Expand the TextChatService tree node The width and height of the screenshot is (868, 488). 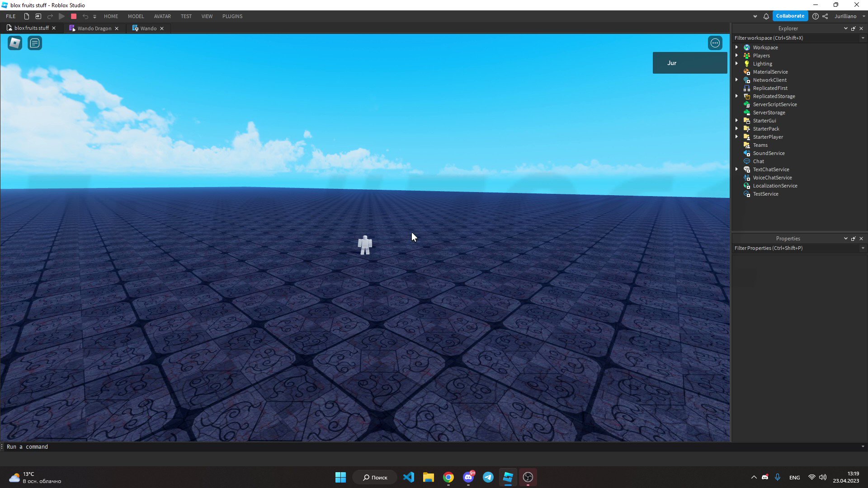click(x=737, y=169)
